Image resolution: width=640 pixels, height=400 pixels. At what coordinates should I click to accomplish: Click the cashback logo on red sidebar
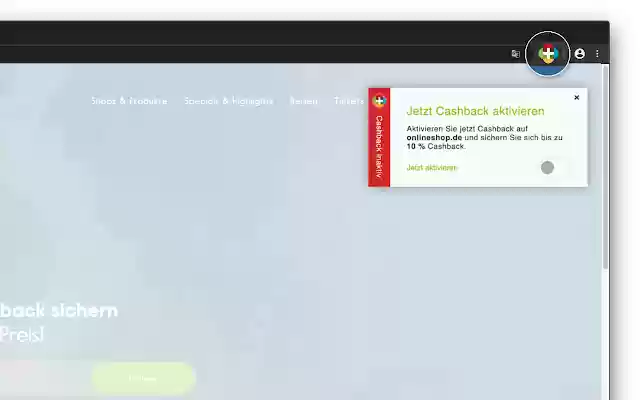[x=379, y=100]
